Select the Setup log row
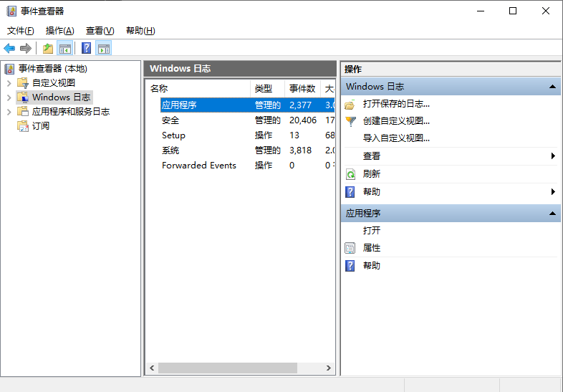 pyautogui.click(x=247, y=135)
